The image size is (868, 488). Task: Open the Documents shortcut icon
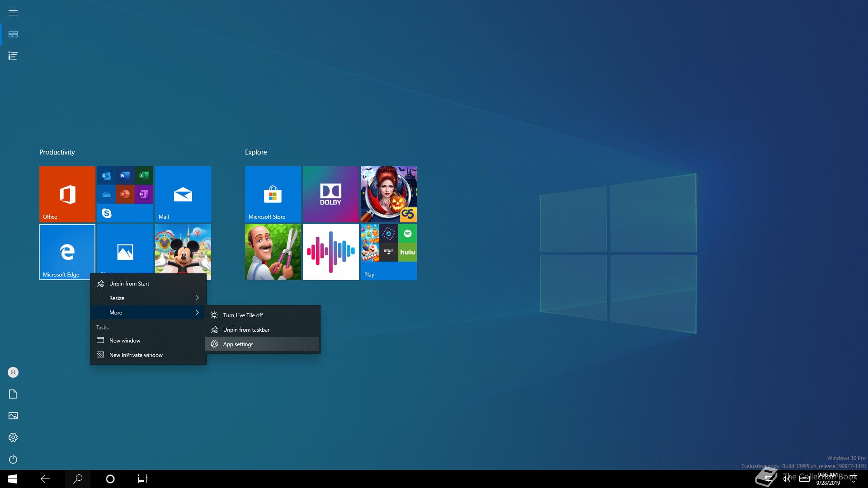pos(13,394)
